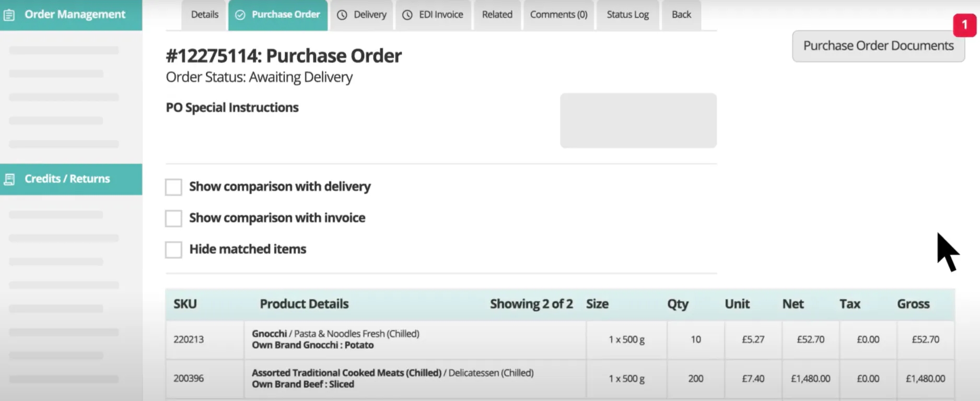
Task: Click the clock icon on EDI Invoice tab
Action: point(407,15)
